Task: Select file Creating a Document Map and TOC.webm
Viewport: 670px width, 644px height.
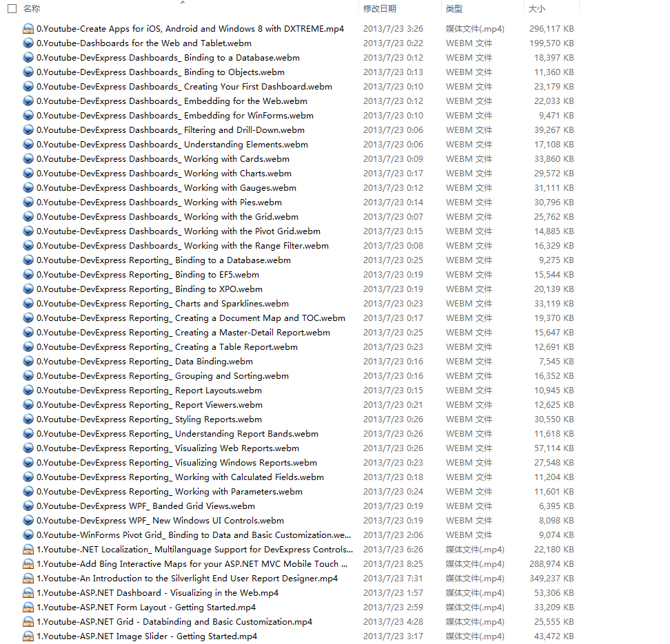Action: point(190,318)
